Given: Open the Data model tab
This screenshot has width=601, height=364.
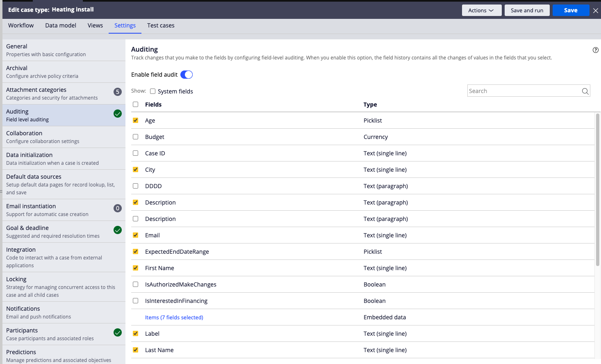Looking at the screenshot, I should pyautogui.click(x=60, y=25).
